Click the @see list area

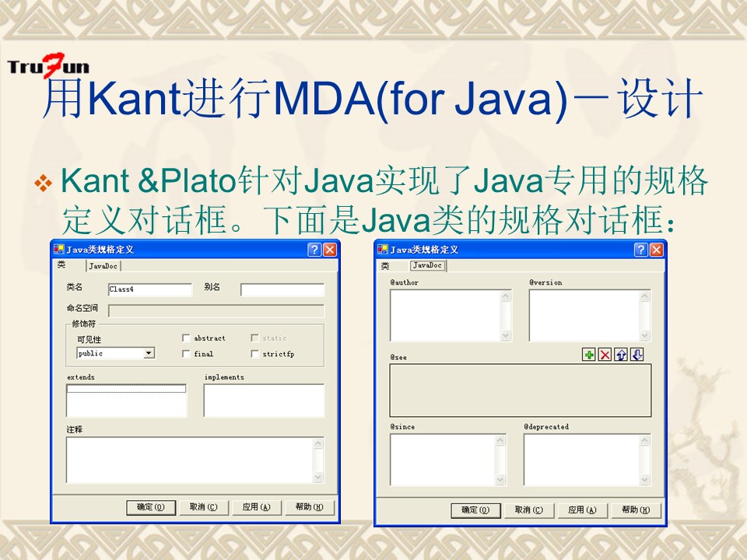pyautogui.click(x=521, y=390)
